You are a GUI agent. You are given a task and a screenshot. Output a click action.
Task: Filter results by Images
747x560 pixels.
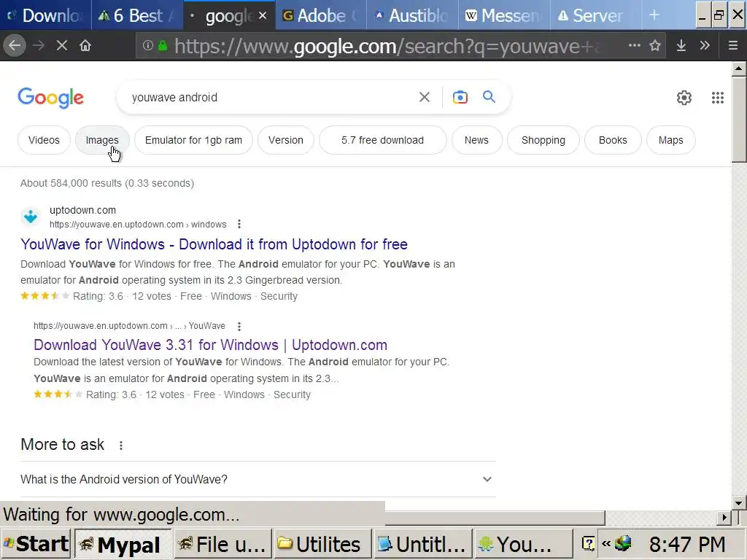pyautogui.click(x=102, y=140)
